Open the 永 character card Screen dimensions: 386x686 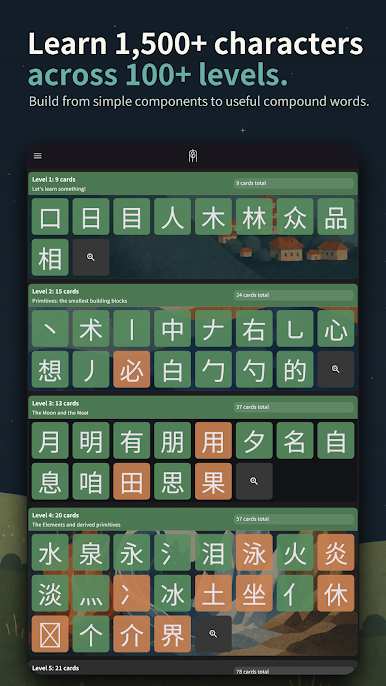coord(132,553)
